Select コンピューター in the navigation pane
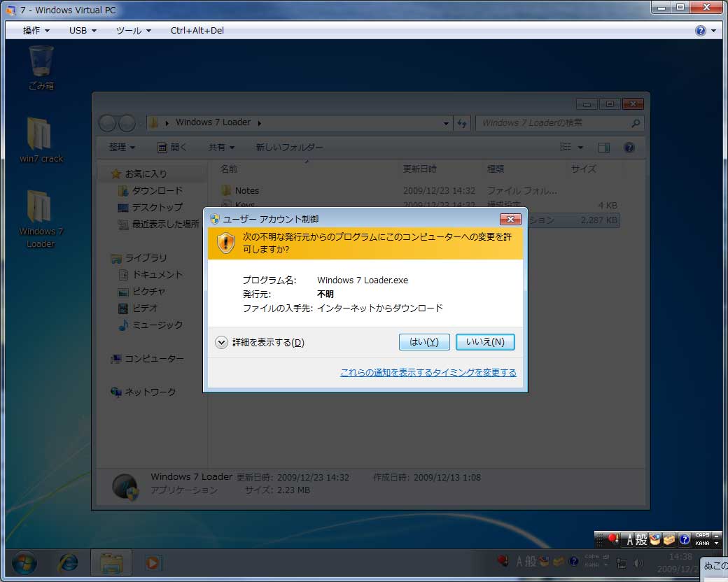Screen dimensions: 728x582 point(147,359)
